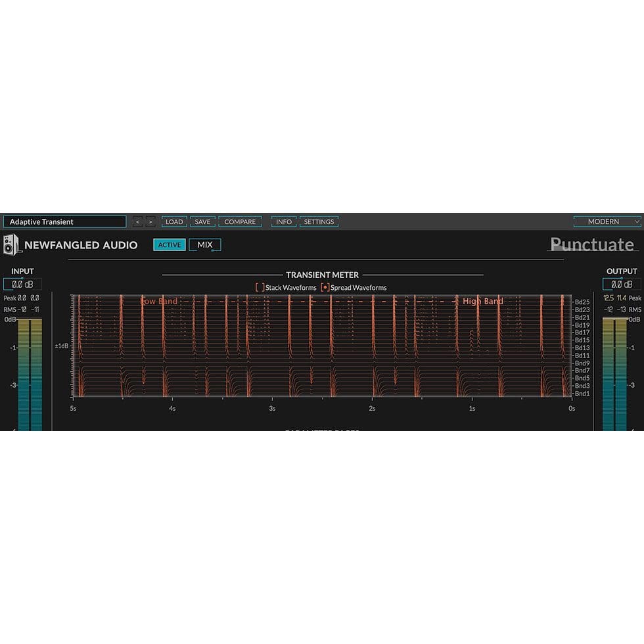Click the '0s' time axis marker
The image size is (644, 644).
click(572, 408)
